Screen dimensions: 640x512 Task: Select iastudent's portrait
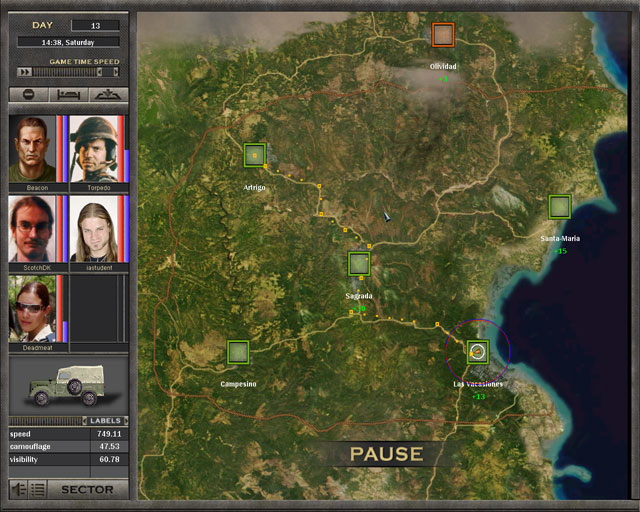[94, 229]
